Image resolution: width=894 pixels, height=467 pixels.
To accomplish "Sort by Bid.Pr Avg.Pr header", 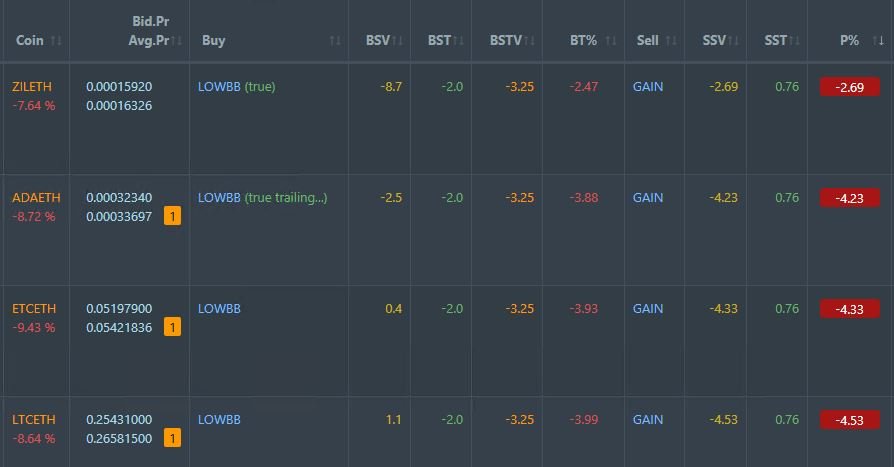I will point(150,31).
